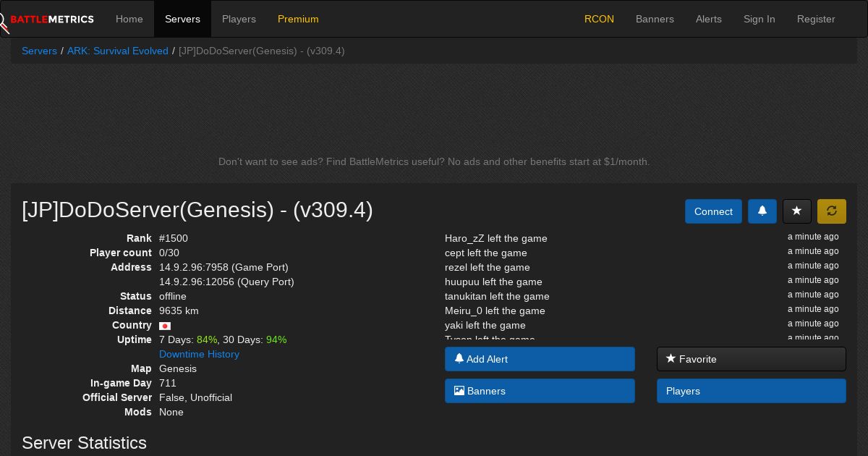The height and width of the screenshot is (456, 868).
Task: Click the map value Genesis
Action: coord(178,368)
